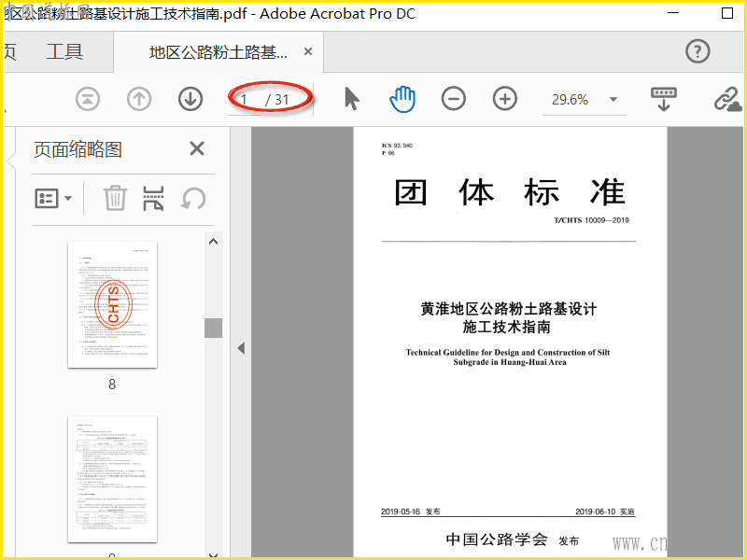Click the 中国公路学会 publisher text
The image size is (747, 560).
(497, 539)
